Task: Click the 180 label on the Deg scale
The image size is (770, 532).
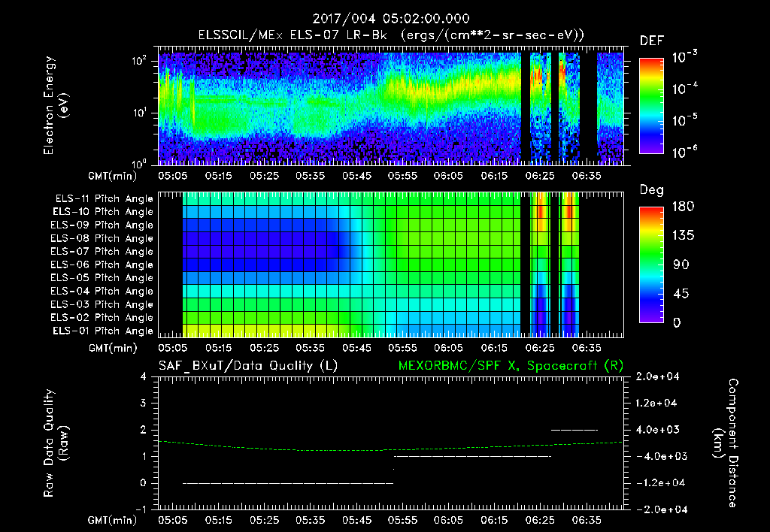Action: 683,206
